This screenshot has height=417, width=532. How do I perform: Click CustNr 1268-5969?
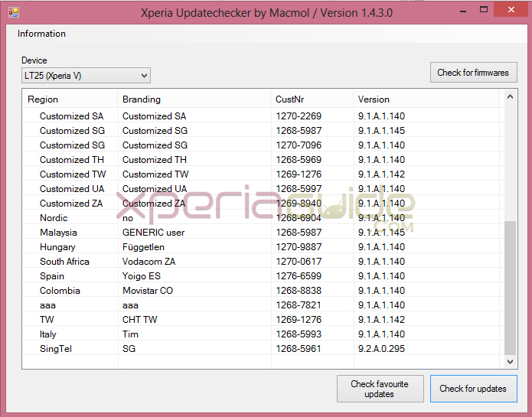coord(299,160)
